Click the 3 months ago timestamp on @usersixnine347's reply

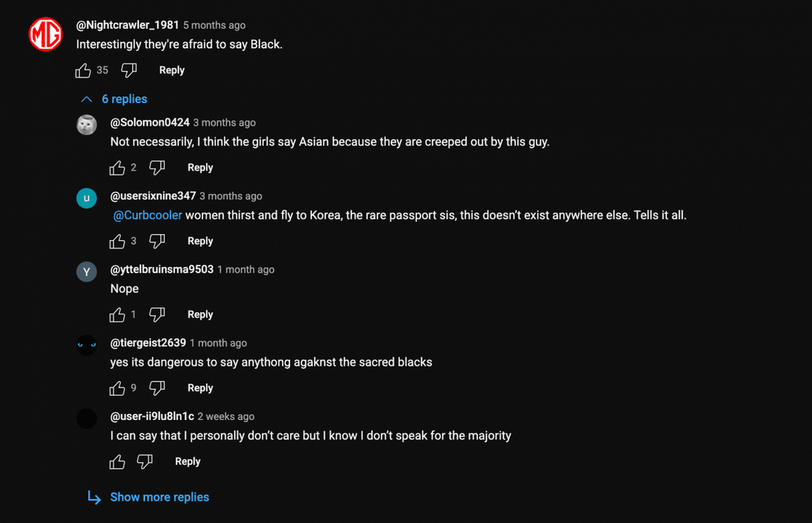[231, 196]
